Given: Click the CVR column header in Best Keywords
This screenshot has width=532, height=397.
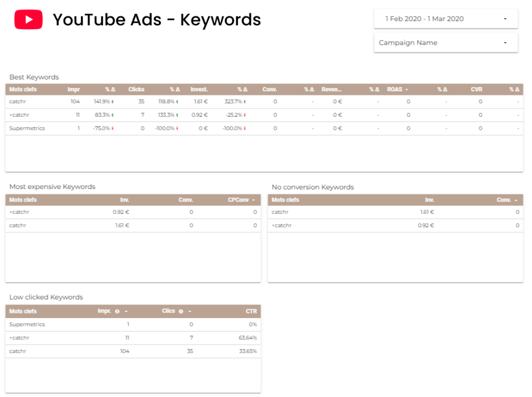Looking at the screenshot, I should [476, 89].
